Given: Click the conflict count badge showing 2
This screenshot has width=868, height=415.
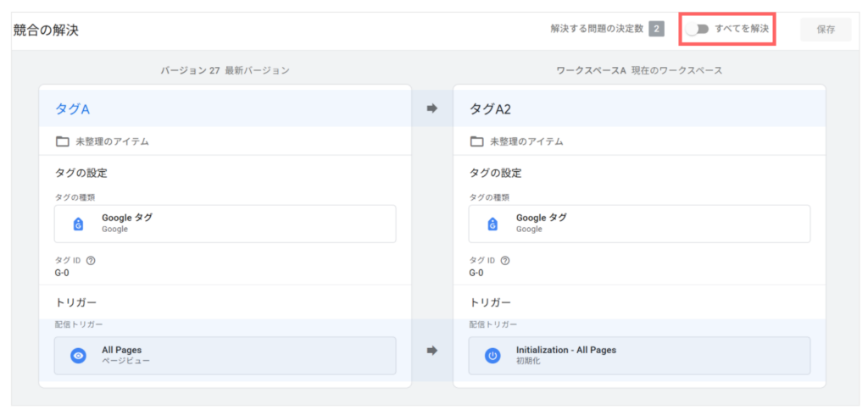Looking at the screenshot, I should [657, 29].
